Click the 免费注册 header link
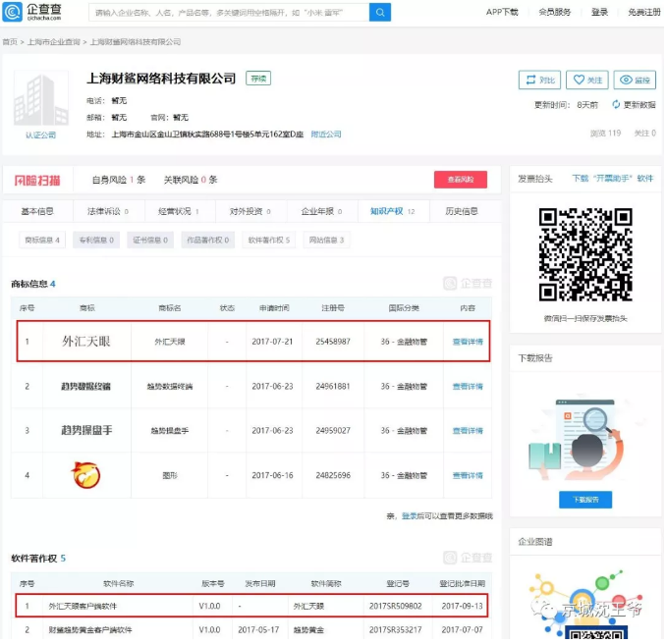Viewport: 667px width, 644px height. [646, 12]
